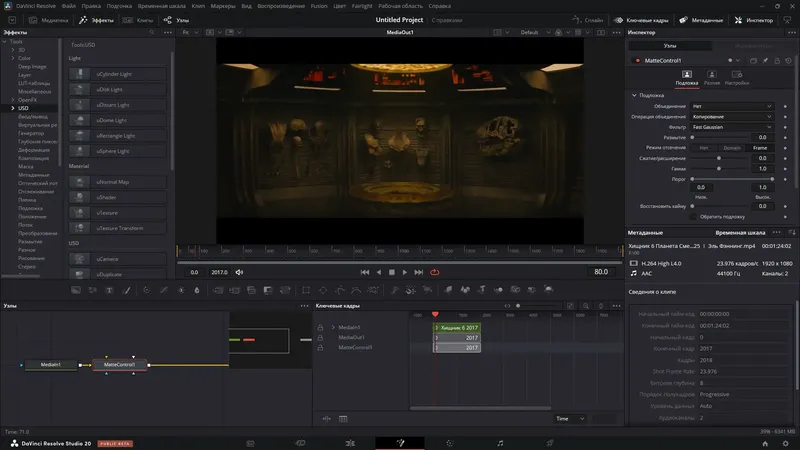
Task: Select Domain clipping mode
Action: pos(732,148)
